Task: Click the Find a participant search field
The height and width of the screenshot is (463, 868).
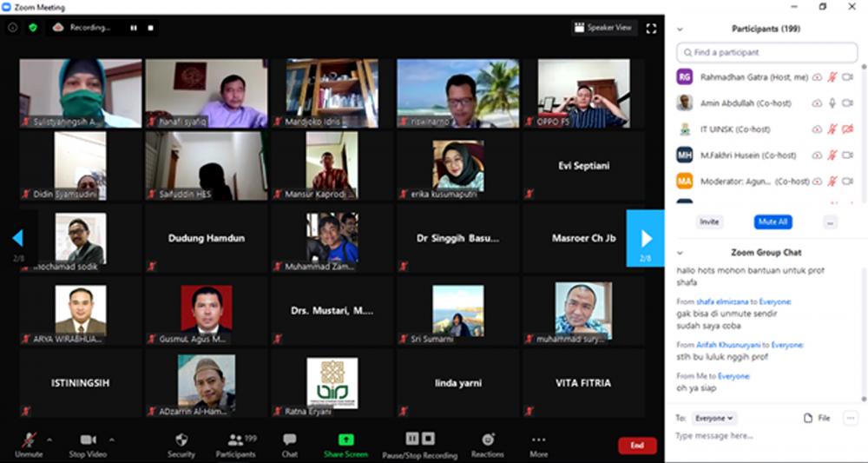Action: tap(768, 53)
